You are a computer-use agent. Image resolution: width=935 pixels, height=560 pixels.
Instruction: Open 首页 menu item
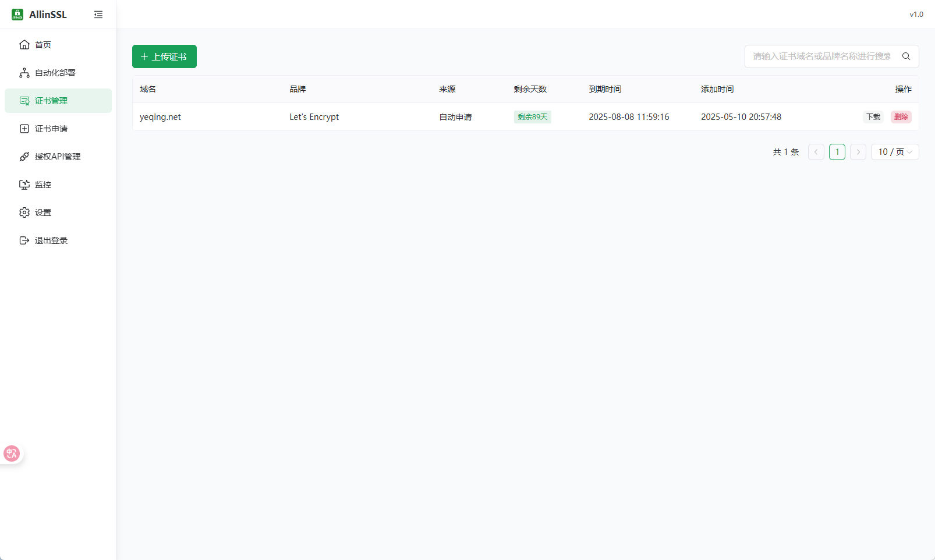tap(58, 45)
